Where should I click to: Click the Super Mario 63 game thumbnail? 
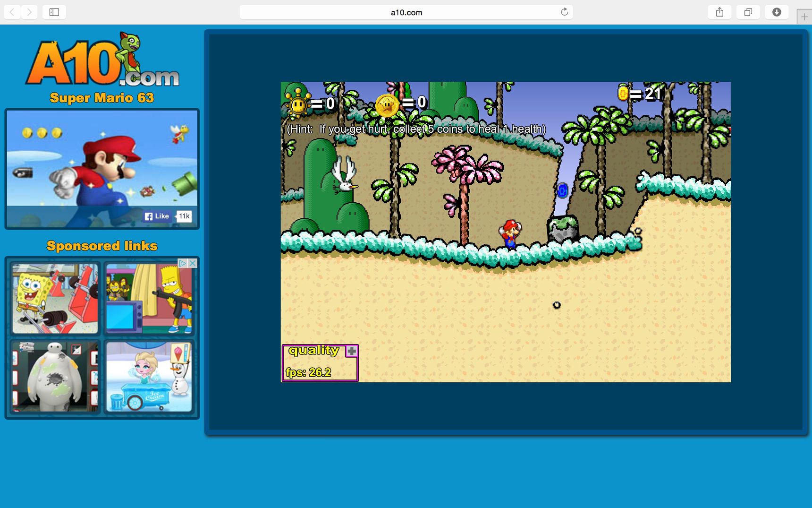tap(102, 169)
